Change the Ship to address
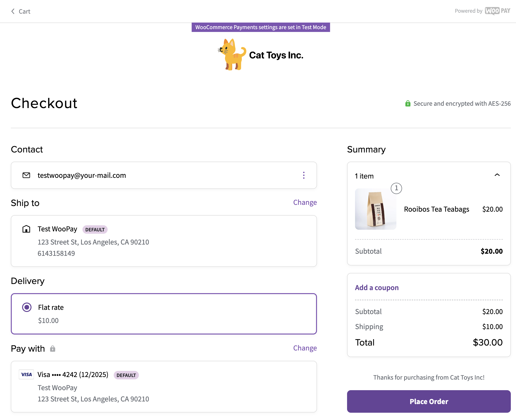This screenshot has height=420, width=516. (x=305, y=202)
